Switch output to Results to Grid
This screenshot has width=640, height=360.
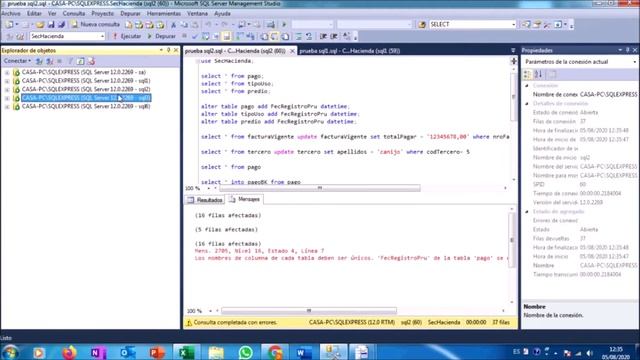[275, 36]
